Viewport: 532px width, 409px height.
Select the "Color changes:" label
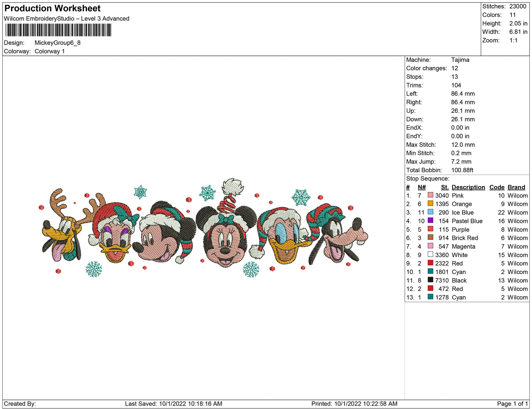click(x=427, y=68)
